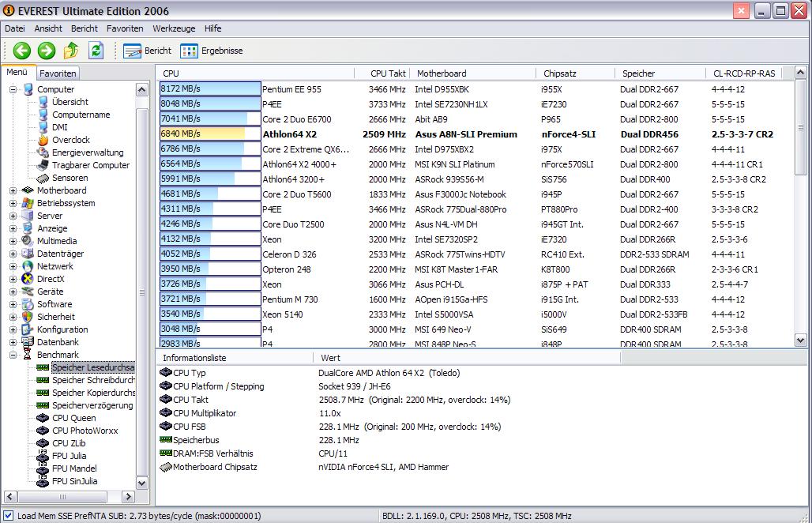Viewport: 812px width, 523px height.
Task: Open the Speicher Kopierdurchsatz benchmark
Action: [x=93, y=393]
